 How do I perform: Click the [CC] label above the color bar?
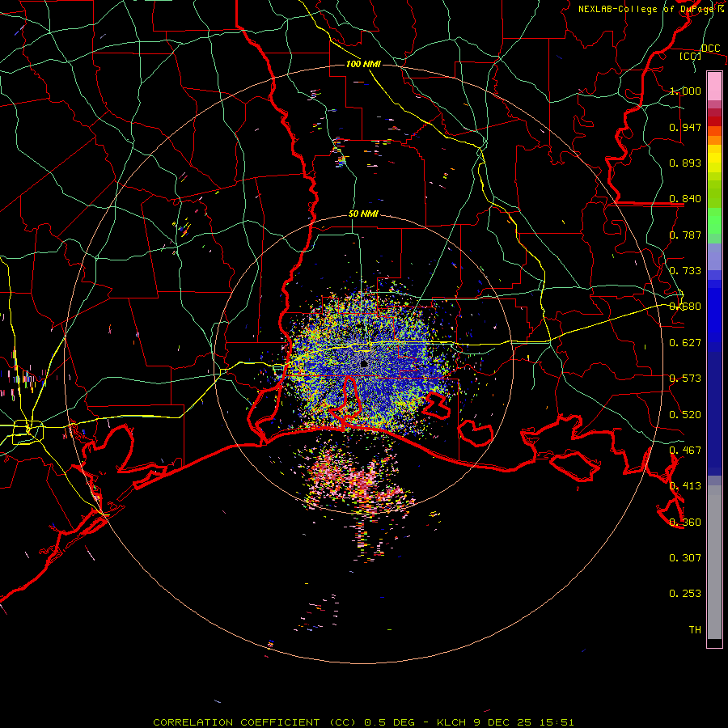pyautogui.click(x=691, y=56)
